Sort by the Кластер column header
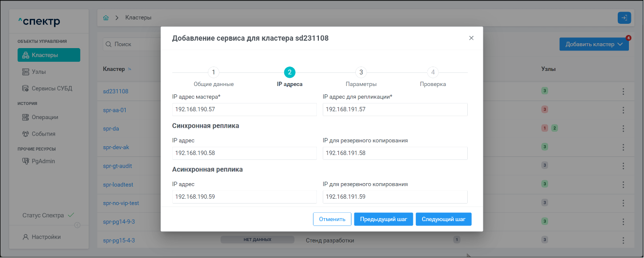 coord(117,69)
